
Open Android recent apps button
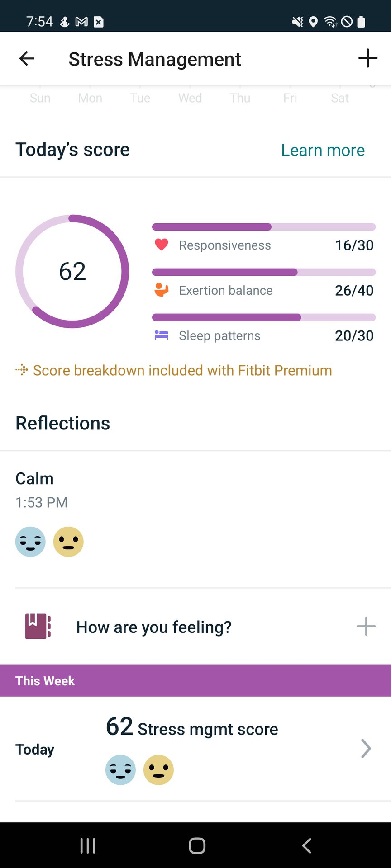(x=88, y=845)
